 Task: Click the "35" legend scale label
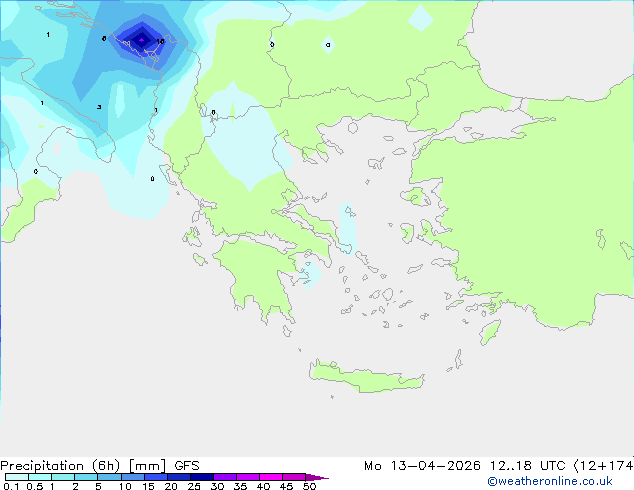click(x=240, y=486)
